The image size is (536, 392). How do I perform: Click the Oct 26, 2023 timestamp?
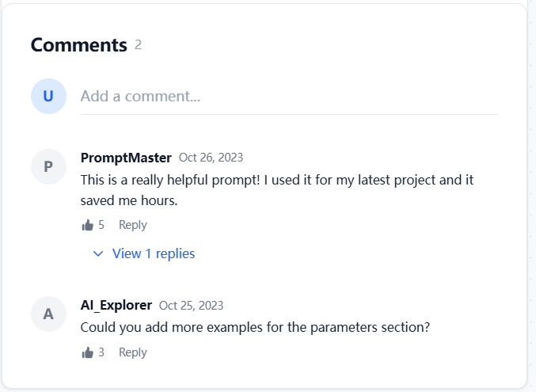coord(211,158)
